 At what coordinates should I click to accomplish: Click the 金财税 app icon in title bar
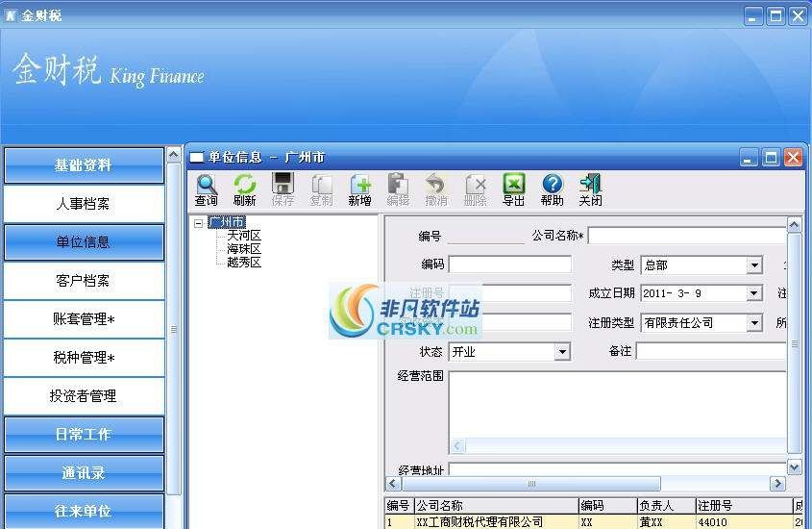tap(11, 15)
